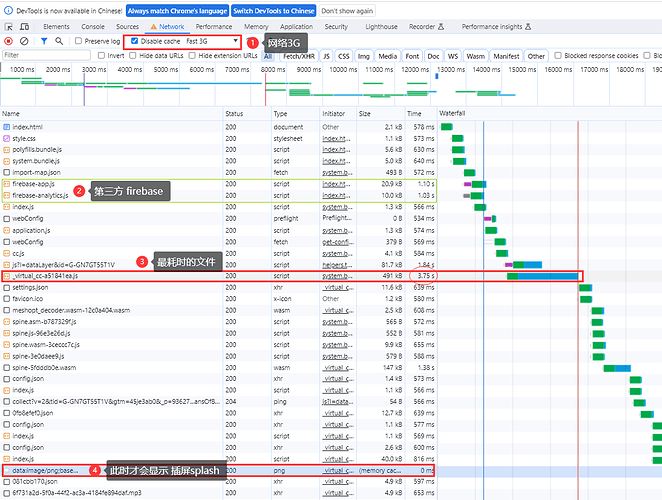Sort requests by Time column

pyautogui.click(x=414, y=114)
